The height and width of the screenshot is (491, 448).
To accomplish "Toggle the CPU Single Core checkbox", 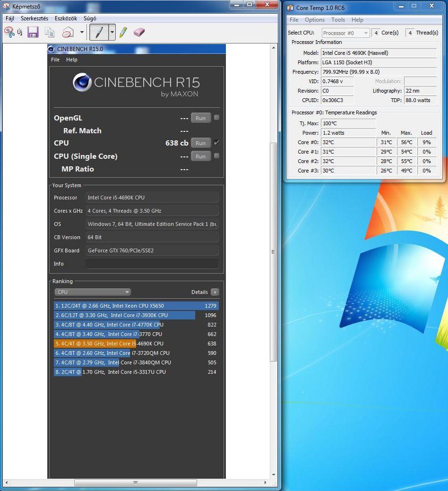I will coord(216,155).
